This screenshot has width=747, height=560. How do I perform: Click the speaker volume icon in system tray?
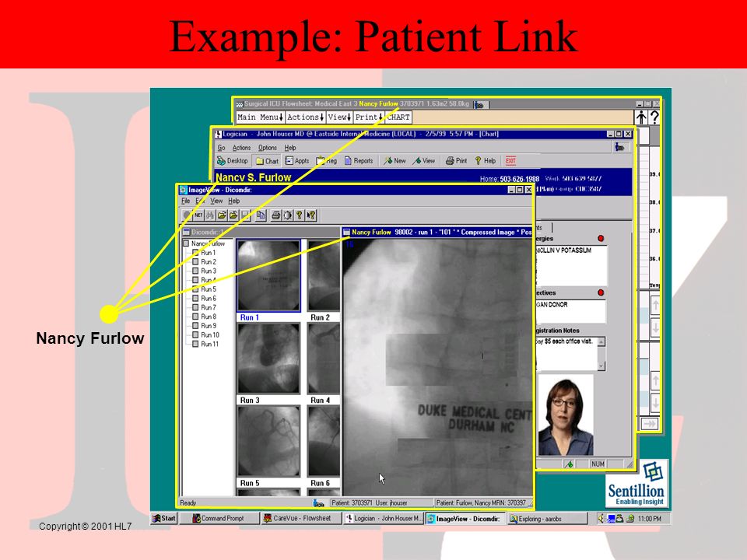click(x=601, y=519)
